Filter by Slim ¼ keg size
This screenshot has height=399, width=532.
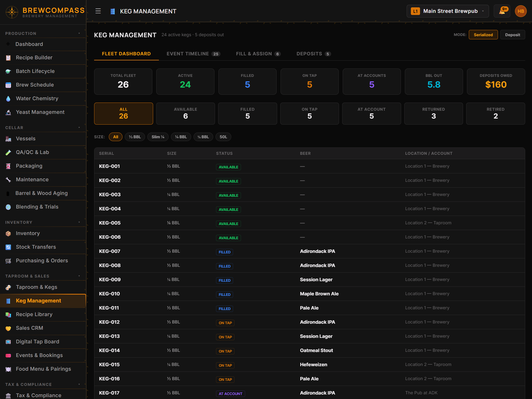click(158, 137)
